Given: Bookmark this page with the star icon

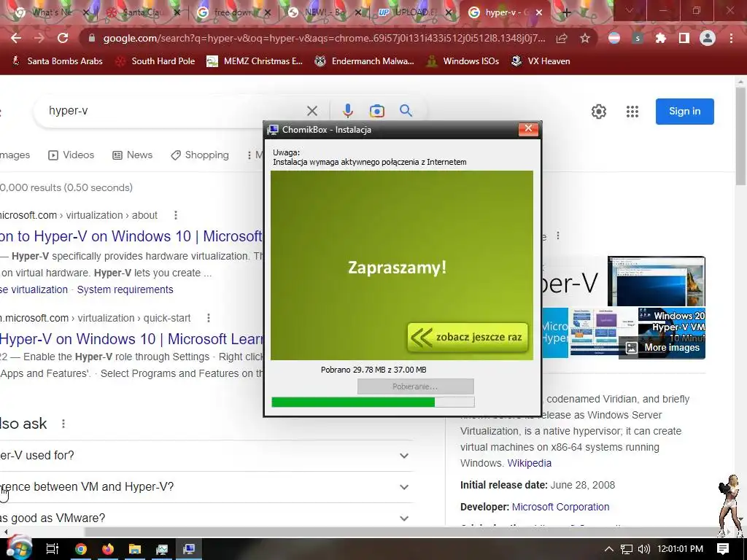Looking at the screenshot, I should pyautogui.click(x=585, y=38).
